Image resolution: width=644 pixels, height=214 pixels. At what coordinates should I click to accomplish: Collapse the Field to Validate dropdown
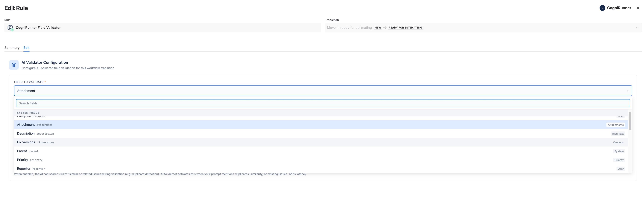[x=628, y=91]
